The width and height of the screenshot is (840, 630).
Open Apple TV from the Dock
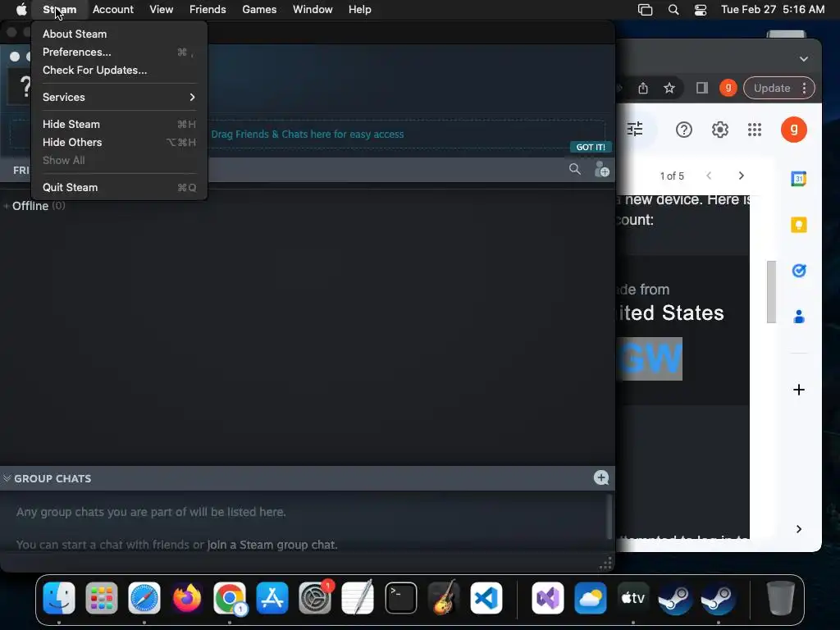tap(632, 598)
